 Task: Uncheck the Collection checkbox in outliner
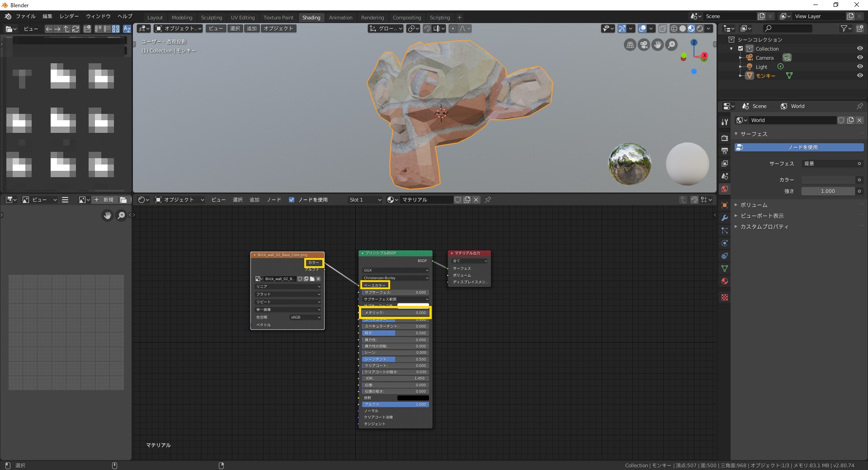click(741, 48)
